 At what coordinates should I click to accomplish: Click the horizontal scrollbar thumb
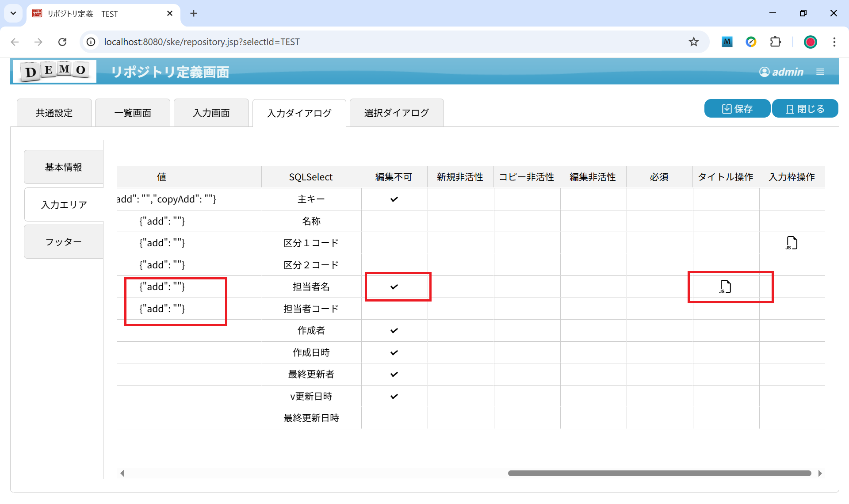659,473
